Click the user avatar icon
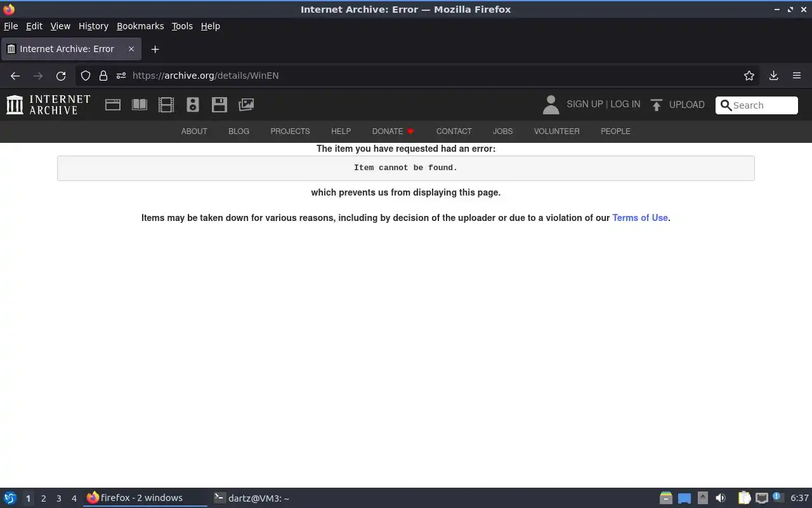Screen dimensions: 812x508 [551, 105]
